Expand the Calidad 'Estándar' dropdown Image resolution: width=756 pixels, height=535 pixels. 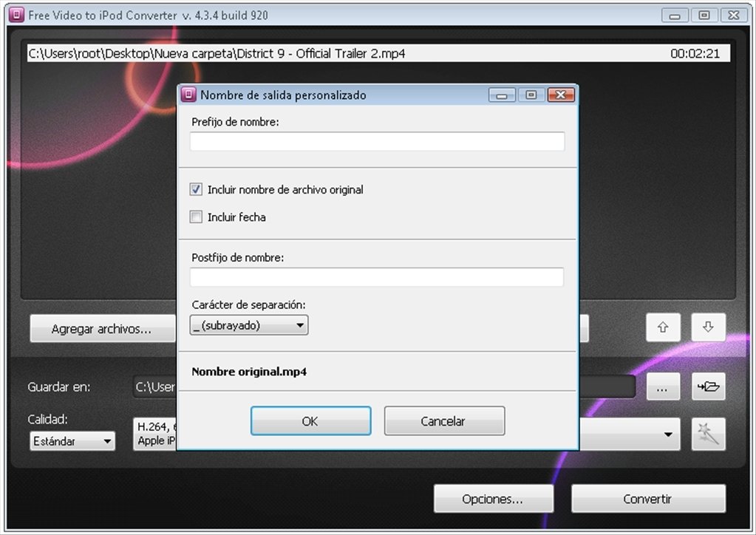pyautogui.click(x=72, y=441)
